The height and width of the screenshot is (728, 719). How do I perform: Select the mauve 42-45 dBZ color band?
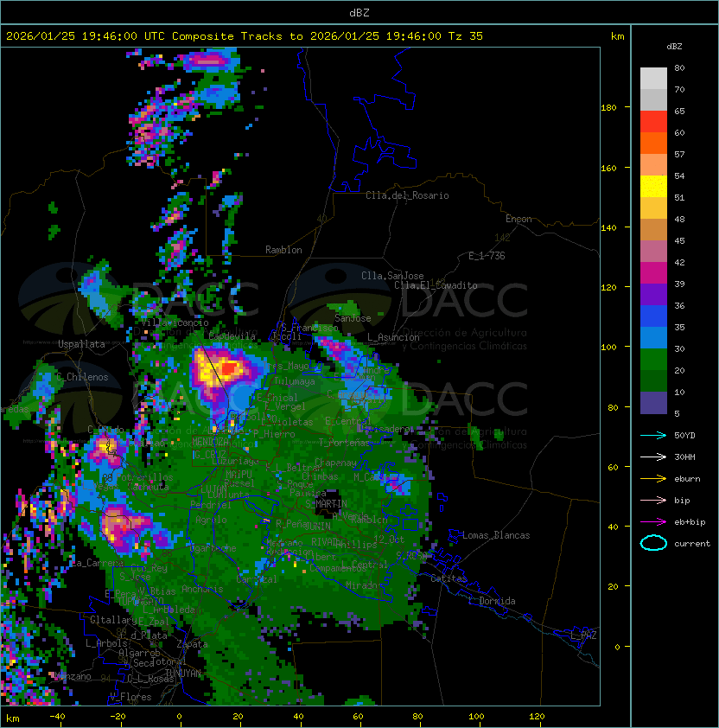pos(653,252)
